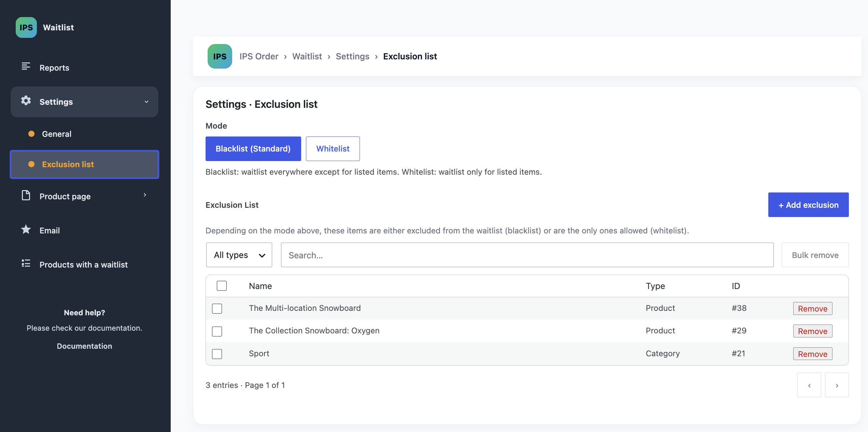Switch mode to Whitelist

pos(333,149)
